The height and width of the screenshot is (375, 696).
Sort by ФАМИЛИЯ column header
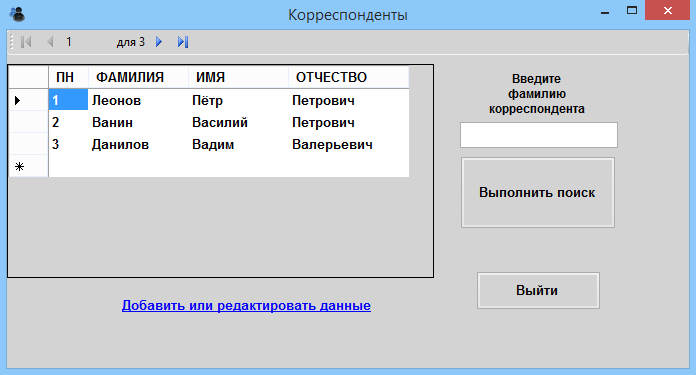(138, 77)
